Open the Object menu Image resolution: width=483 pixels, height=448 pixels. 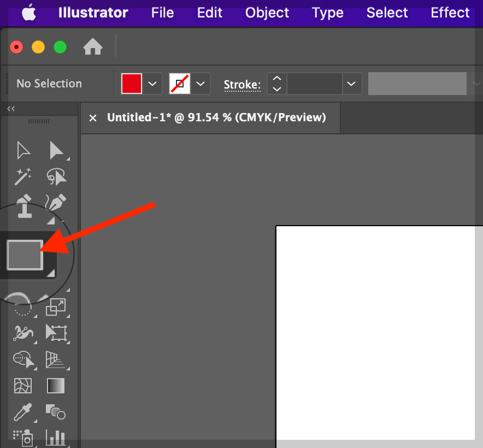tap(267, 13)
